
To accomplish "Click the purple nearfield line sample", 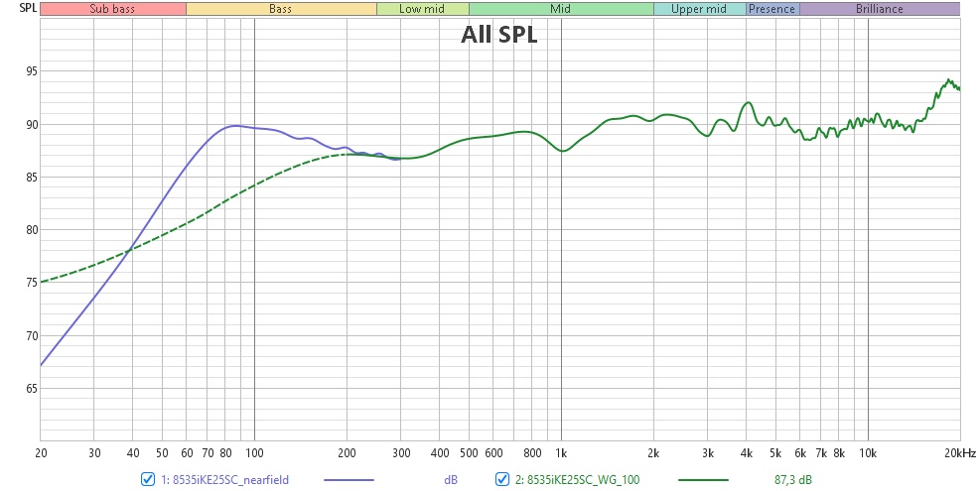I will point(349,480).
